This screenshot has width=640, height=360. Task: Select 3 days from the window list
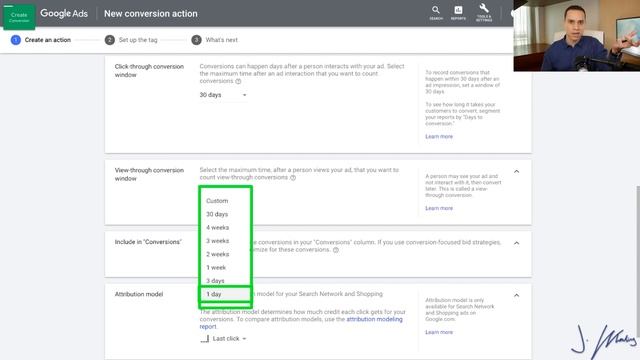tap(225, 280)
